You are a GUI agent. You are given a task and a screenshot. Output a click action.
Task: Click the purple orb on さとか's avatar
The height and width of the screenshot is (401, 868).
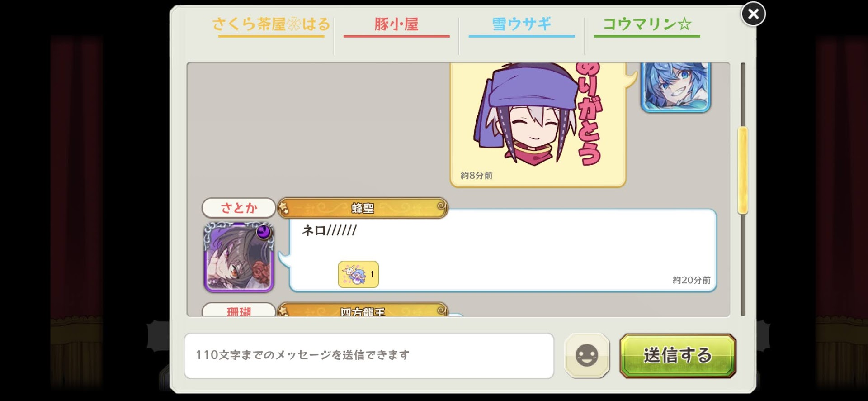point(264,232)
